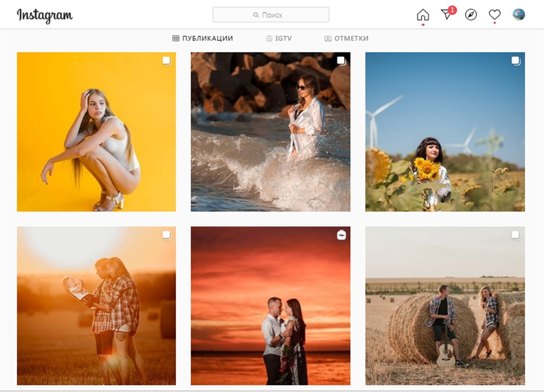Click the search field labeled Поиск

[x=271, y=15]
